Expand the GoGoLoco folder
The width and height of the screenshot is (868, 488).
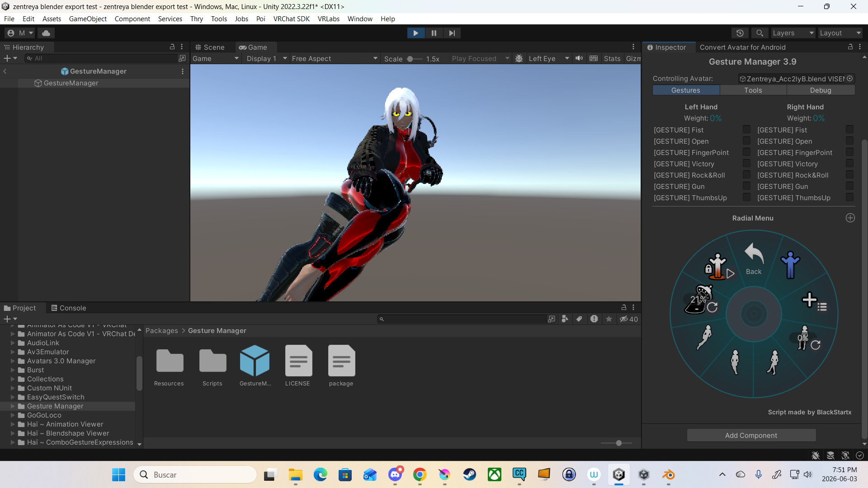pyautogui.click(x=13, y=415)
